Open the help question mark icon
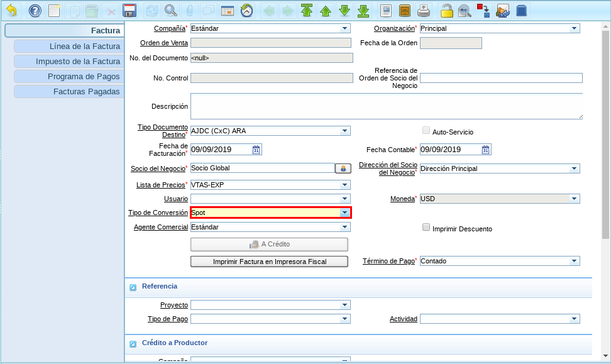The width and height of the screenshot is (611, 364). [x=35, y=11]
